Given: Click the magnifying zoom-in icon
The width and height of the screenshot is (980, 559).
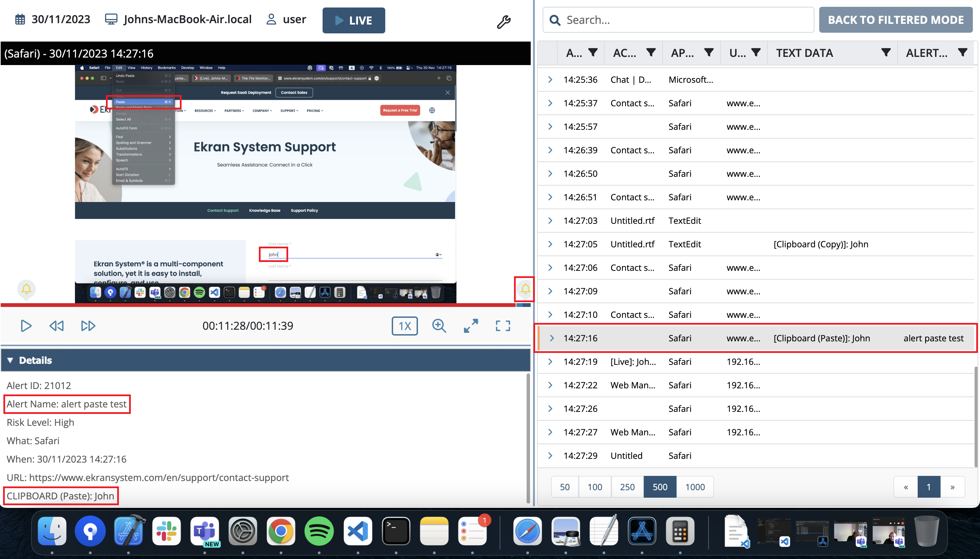Looking at the screenshot, I should 439,326.
